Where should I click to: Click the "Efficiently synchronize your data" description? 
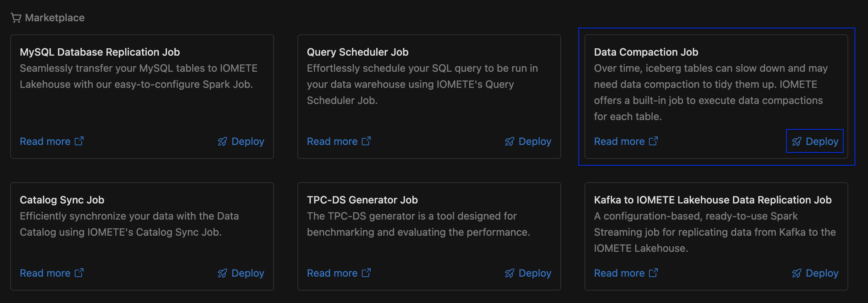point(129,224)
